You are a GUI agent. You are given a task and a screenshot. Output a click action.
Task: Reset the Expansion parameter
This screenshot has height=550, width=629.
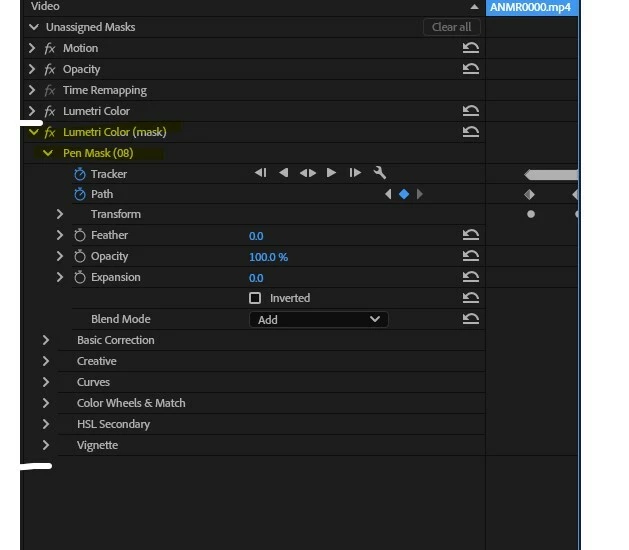click(471, 276)
